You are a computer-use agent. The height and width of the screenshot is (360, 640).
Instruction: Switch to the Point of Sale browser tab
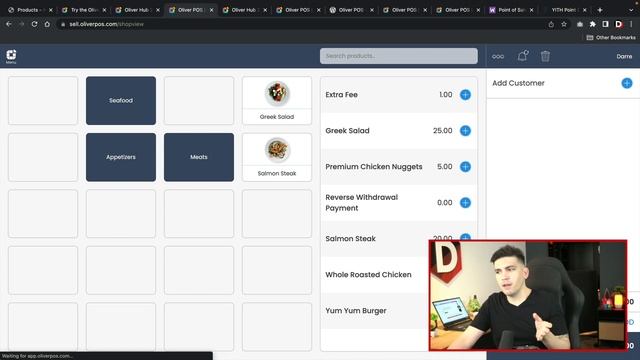510,10
